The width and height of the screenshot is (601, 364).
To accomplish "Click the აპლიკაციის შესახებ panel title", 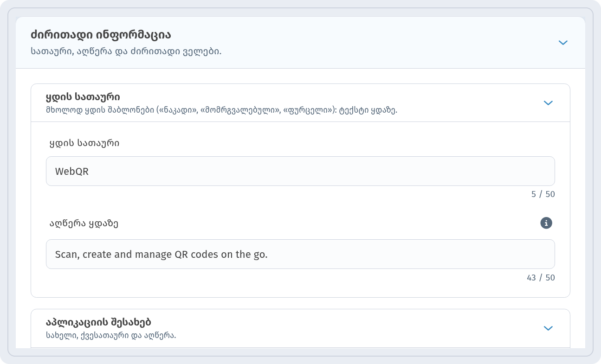I will coord(98,322).
